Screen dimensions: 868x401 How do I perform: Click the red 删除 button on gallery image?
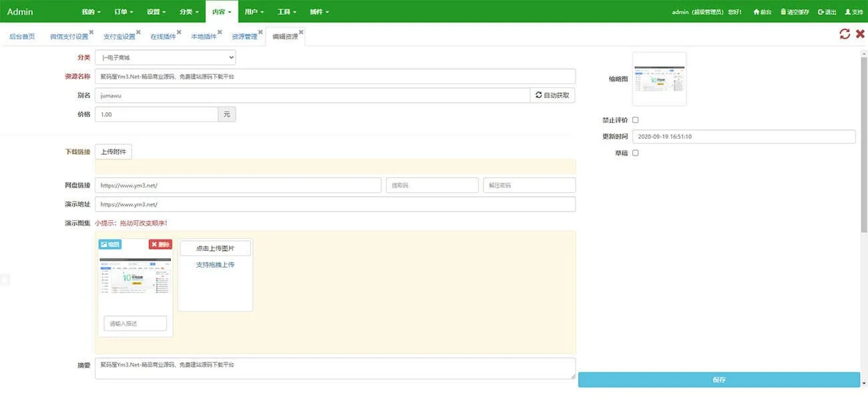click(x=160, y=245)
